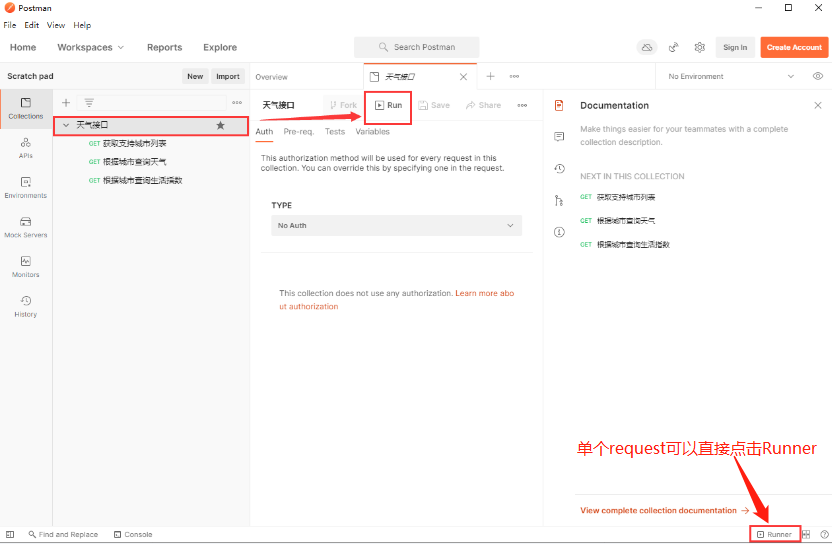The image size is (832, 544).
Task: Collapse the 天气接口 collection tree
Action: (x=66, y=125)
